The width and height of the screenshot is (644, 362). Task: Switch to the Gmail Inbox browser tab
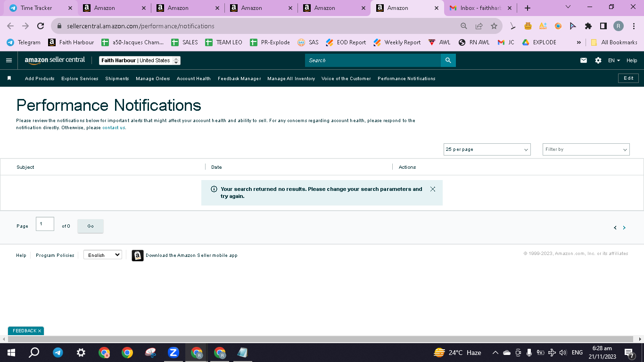click(x=480, y=8)
